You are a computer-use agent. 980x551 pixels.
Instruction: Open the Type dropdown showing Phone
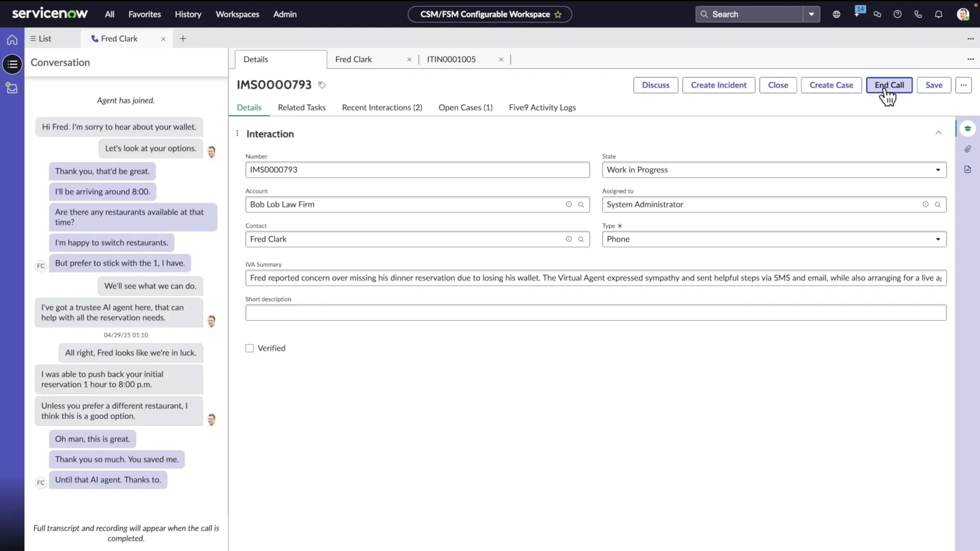[x=938, y=239]
